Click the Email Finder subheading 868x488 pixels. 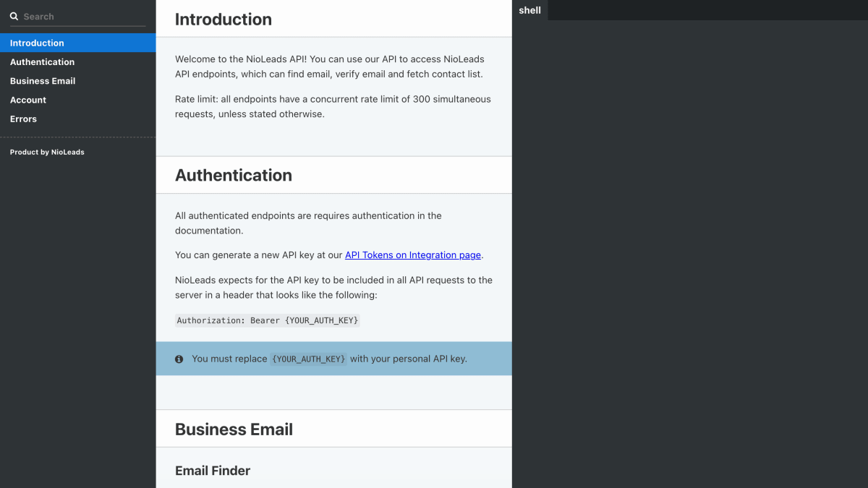point(213,471)
